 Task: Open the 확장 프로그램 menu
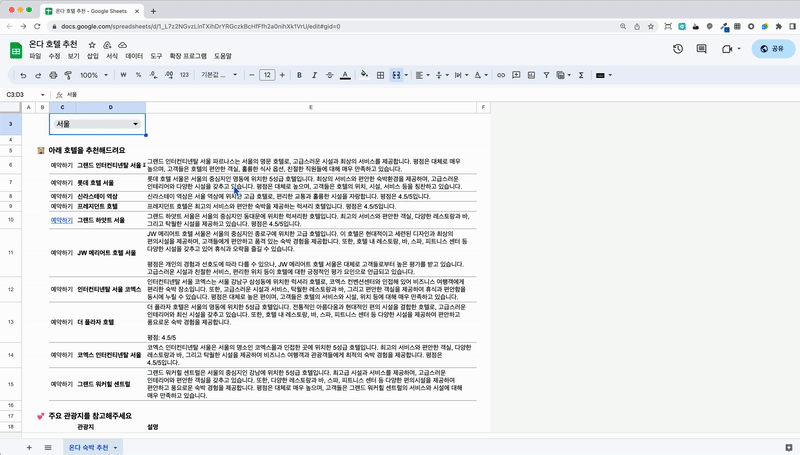(x=188, y=56)
